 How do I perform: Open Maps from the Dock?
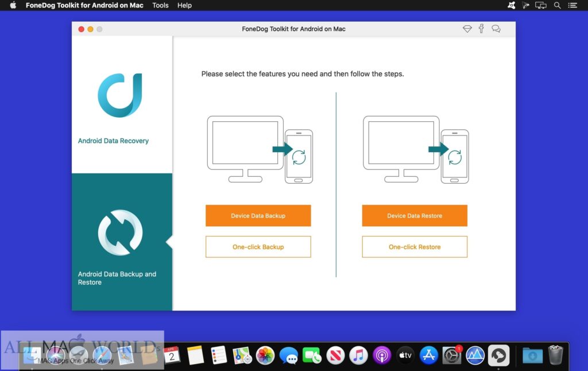pos(242,355)
